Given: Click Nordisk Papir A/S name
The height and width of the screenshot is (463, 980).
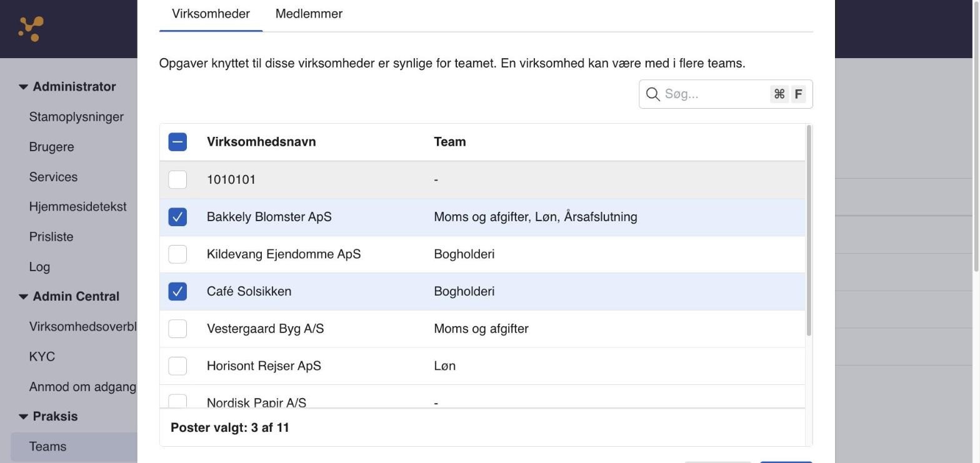Looking at the screenshot, I should point(256,403).
